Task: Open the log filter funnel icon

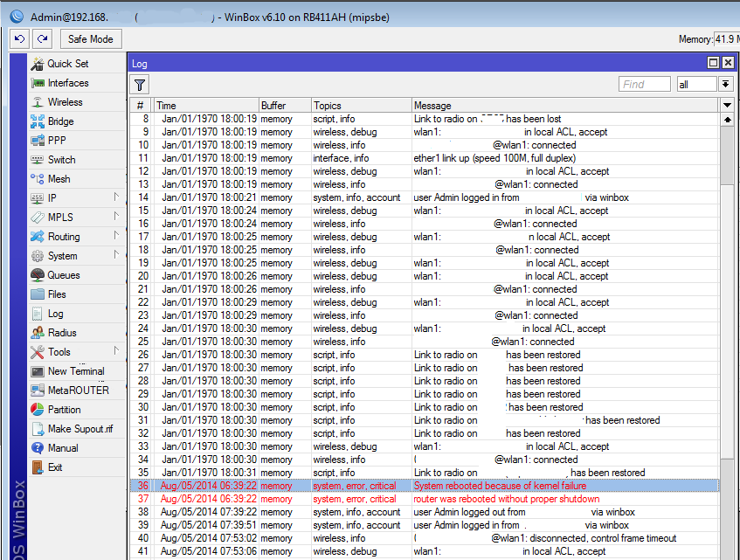Action: click(x=140, y=84)
